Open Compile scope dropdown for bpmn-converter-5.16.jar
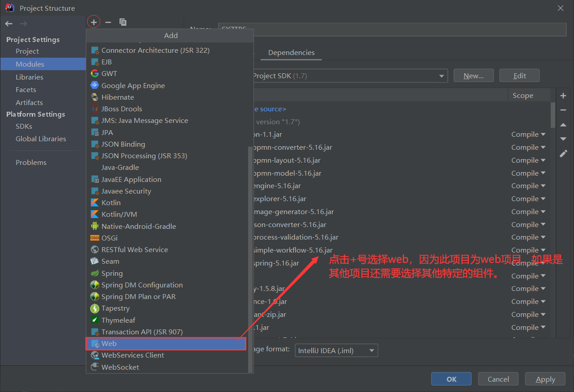The image size is (574, 392). coord(528,147)
